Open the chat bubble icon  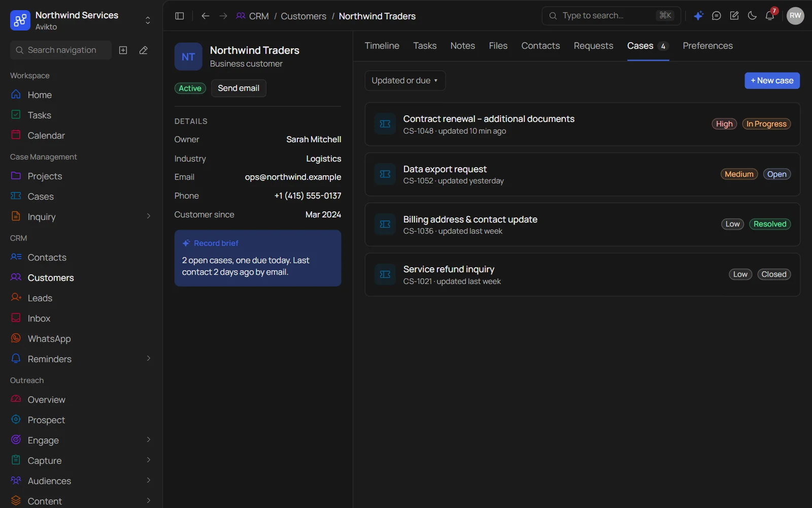(x=716, y=16)
